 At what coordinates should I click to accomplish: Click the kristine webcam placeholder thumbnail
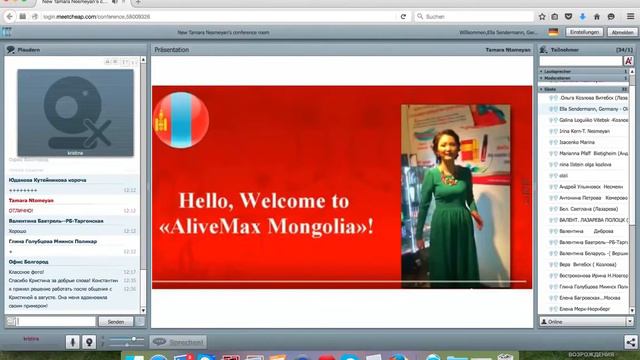[76, 113]
